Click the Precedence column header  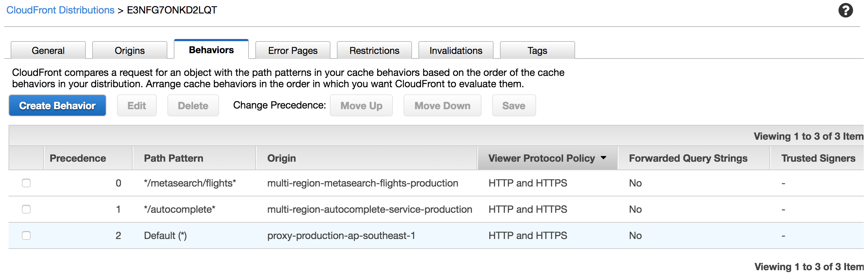78,158
